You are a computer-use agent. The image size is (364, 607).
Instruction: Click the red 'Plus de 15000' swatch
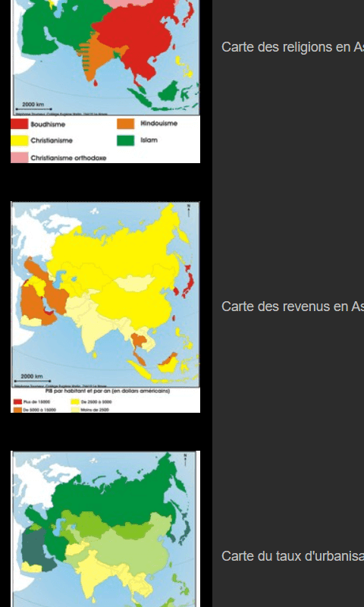point(17,402)
